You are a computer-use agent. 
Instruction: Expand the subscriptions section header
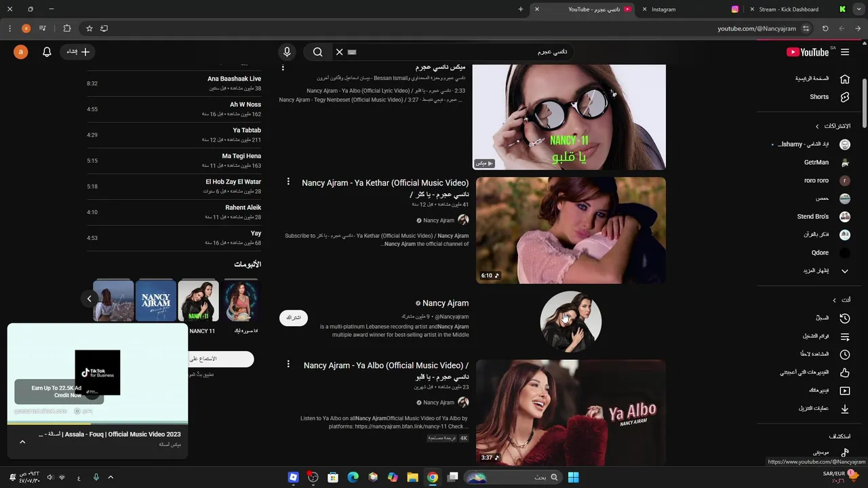tap(833, 126)
